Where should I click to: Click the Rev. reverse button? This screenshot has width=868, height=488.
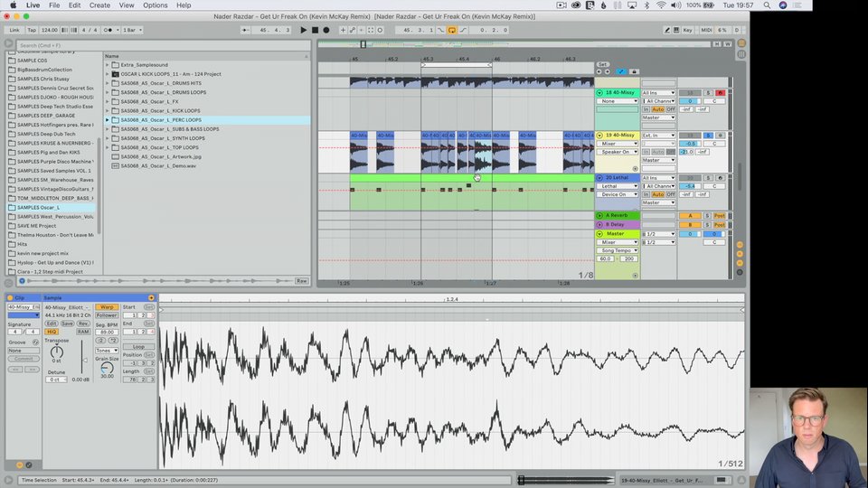click(x=83, y=324)
